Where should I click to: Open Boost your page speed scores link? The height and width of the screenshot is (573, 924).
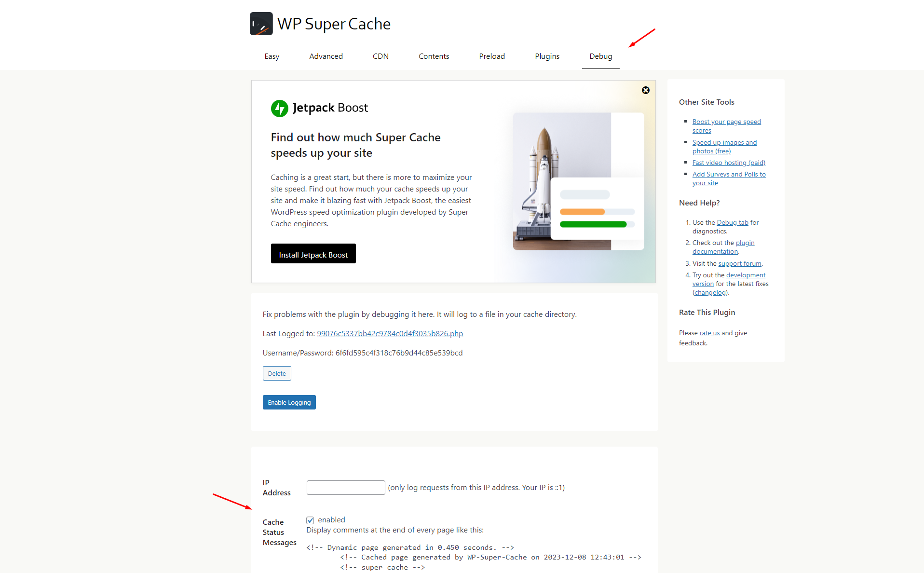pos(727,126)
